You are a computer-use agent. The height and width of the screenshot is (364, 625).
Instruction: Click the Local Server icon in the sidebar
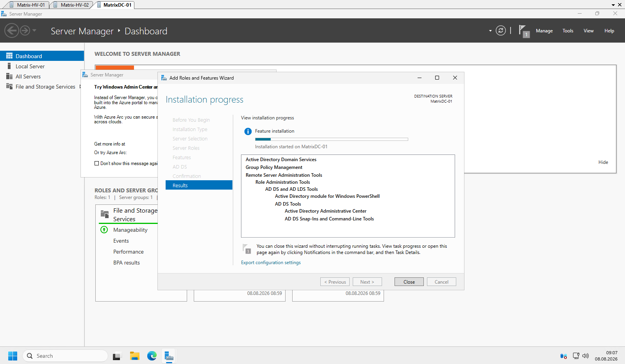9,66
